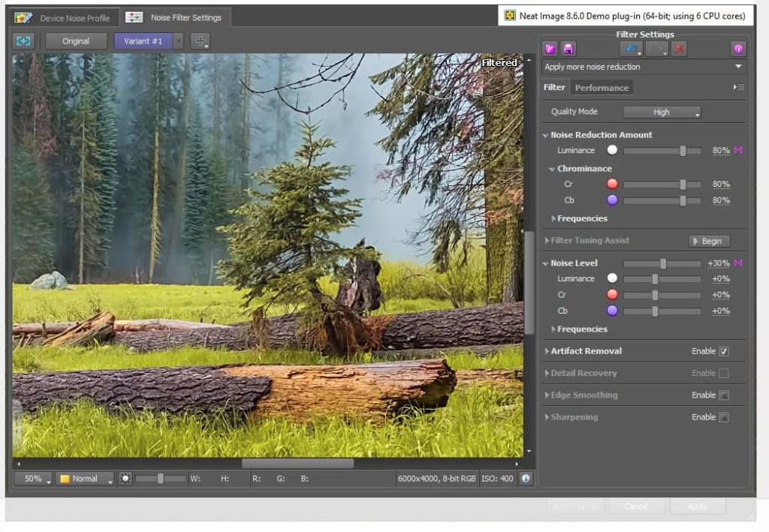Enable the Sharpening checkbox
The width and height of the screenshot is (769, 532).
tap(724, 417)
